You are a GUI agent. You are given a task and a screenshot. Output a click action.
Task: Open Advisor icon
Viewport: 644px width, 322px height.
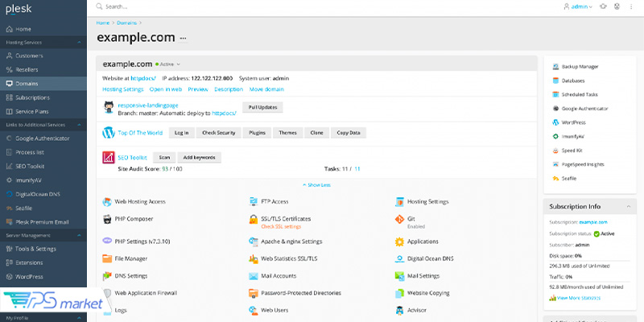[399, 310]
